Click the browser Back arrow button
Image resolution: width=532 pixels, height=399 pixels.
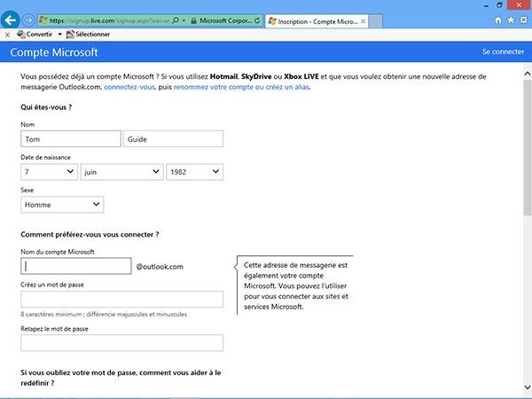click(x=11, y=20)
